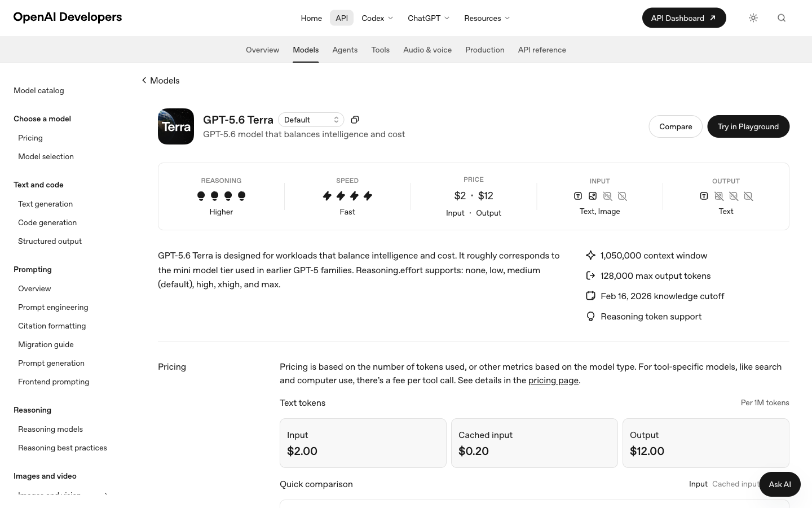Click the reasoning token lightbulb icon
812x508 pixels.
590,316
